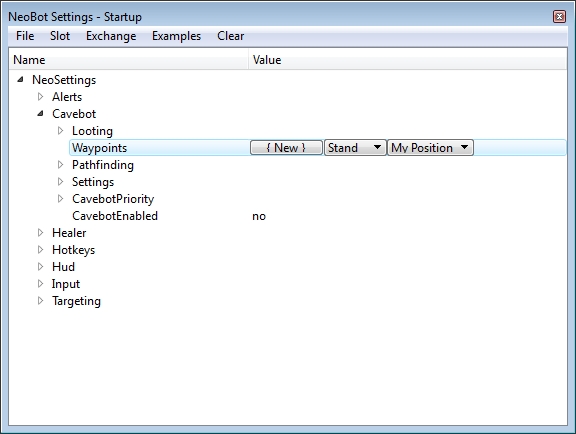Select the Targeting label
The image size is (576, 434).
pyautogui.click(x=76, y=301)
